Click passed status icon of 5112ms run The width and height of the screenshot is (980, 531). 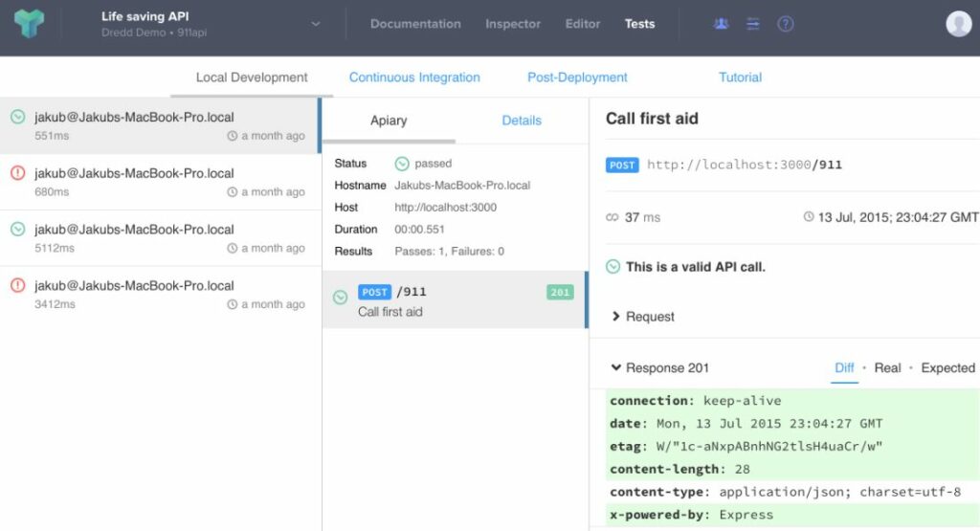(17, 229)
